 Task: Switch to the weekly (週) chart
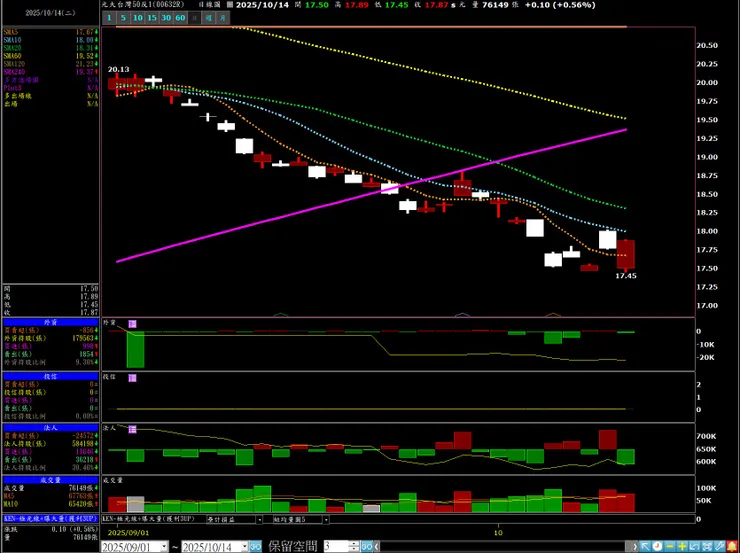(x=208, y=18)
